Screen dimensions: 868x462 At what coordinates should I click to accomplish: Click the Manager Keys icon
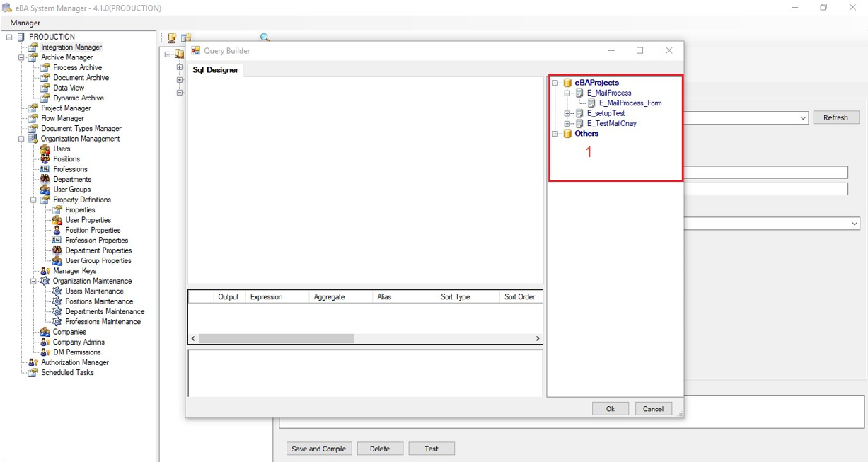tap(45, 271)
